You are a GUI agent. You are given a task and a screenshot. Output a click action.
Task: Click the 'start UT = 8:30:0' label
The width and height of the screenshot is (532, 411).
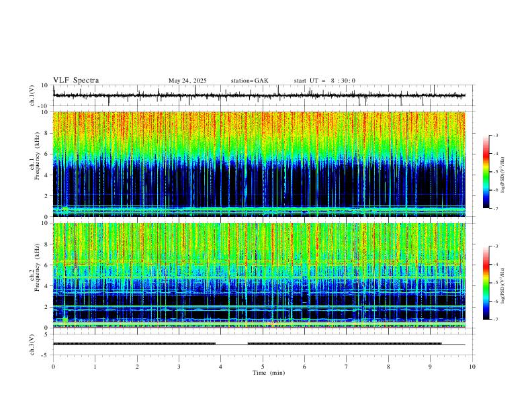point(324,81)
